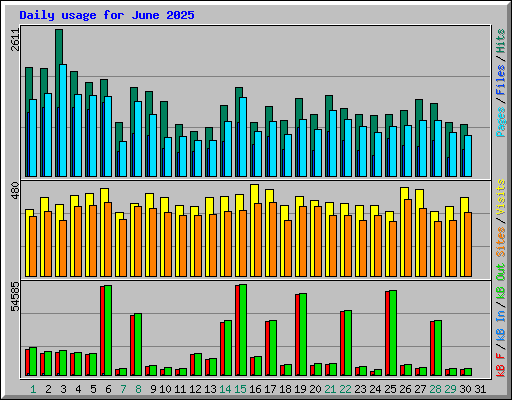512x400 pixels.
Task: Select the 480 visits axis value
Action: click(x=15, y=191)
